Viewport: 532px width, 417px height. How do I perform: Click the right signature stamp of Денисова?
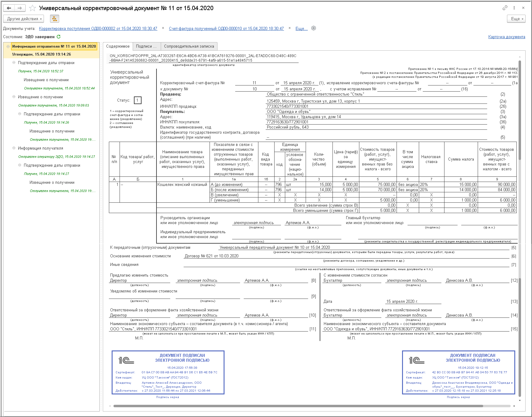[458, 372]
